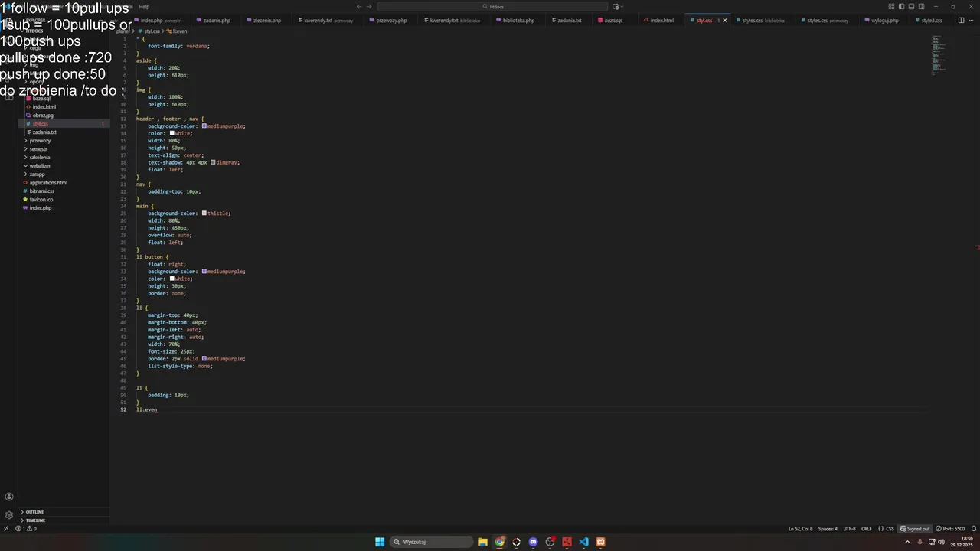Open remote window indicator in status bar
The height and width of the screenshot is (551, 980).
[5, 529]
